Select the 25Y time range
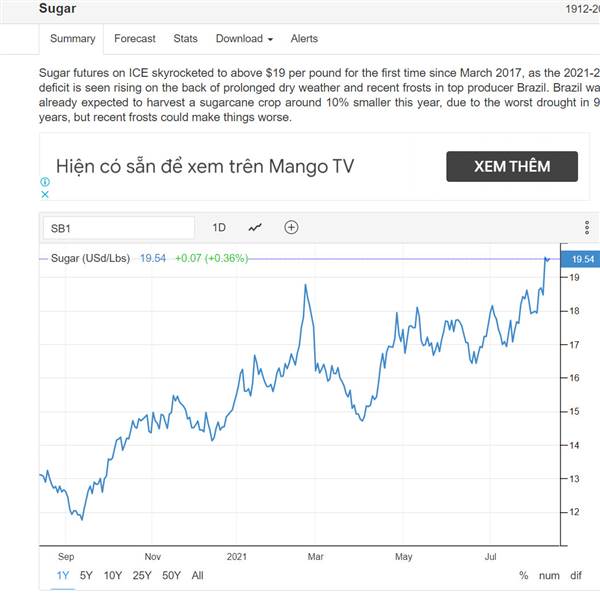The width and height of the screenshot is (600, 600). tap(142, 576)
